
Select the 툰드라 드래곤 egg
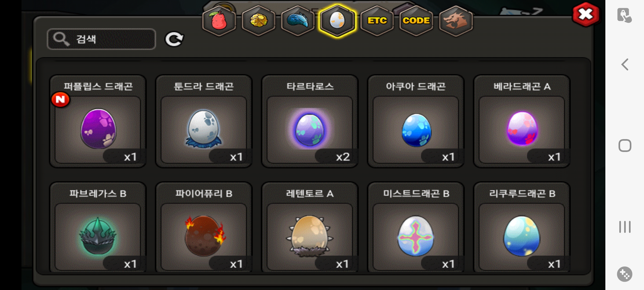click(x=204, y=121)
